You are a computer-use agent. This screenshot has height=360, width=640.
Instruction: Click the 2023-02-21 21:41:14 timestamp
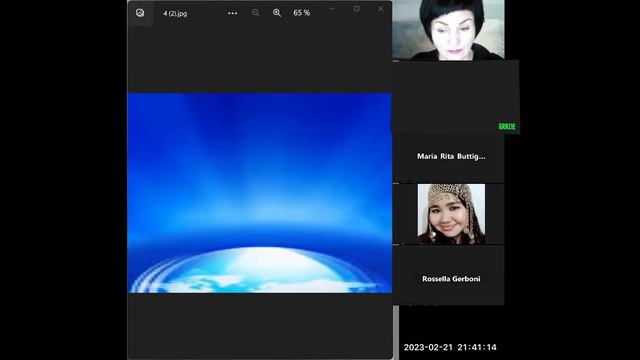tap(450, 347)
